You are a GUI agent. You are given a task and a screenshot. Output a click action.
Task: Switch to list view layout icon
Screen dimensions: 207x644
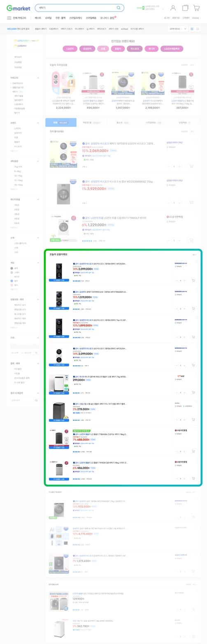point(192,29)
